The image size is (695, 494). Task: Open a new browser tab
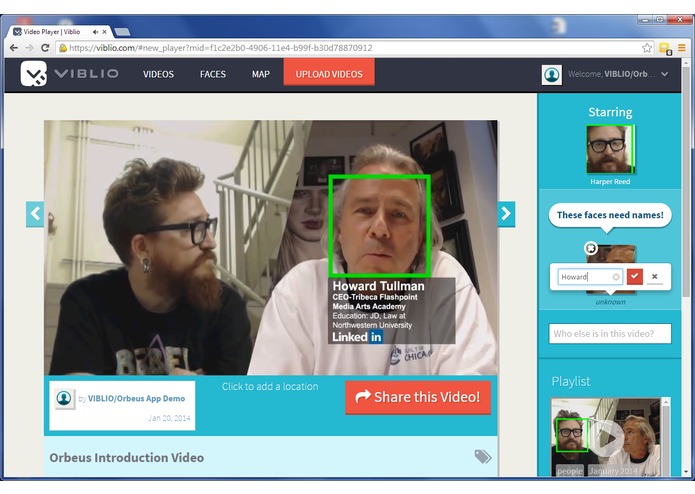122,32
